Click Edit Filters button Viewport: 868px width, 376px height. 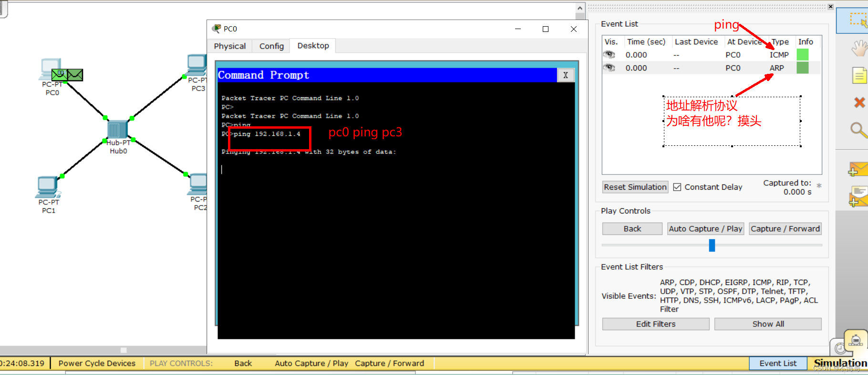(x=656, y=324)
